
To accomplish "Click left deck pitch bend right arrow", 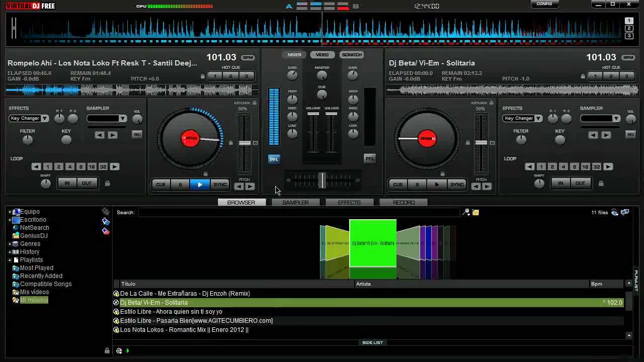I will pos(250,187).
